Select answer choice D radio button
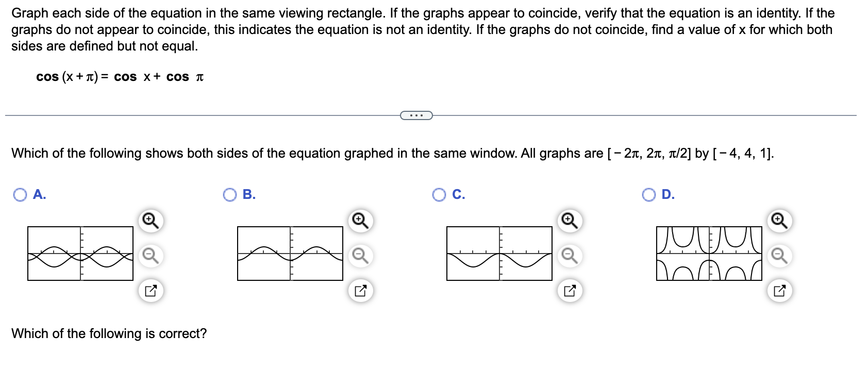 coord(648,195)
